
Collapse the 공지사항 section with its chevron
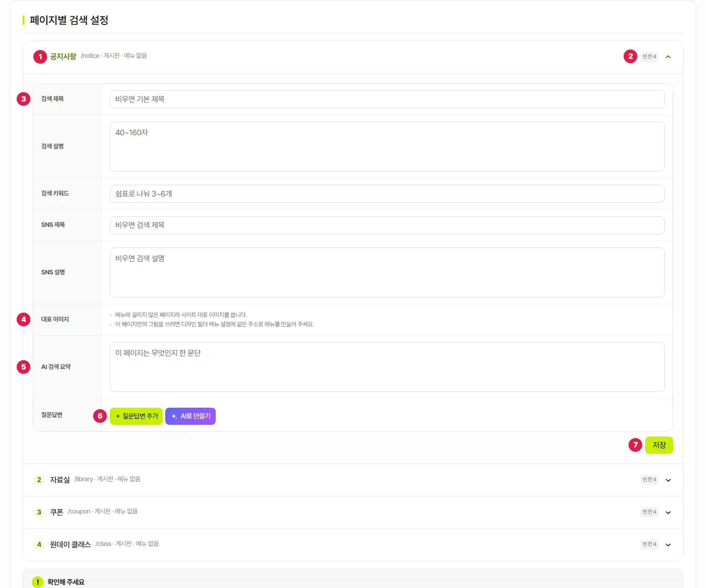(668, 57)
